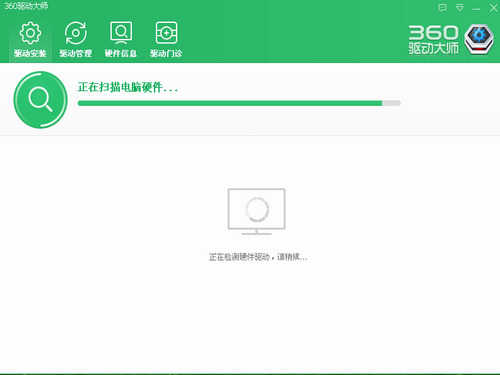Open the 驱动安装 tab
Viewport: 500px width, 375px height.
pyautogui.click(x=30, y=39)
